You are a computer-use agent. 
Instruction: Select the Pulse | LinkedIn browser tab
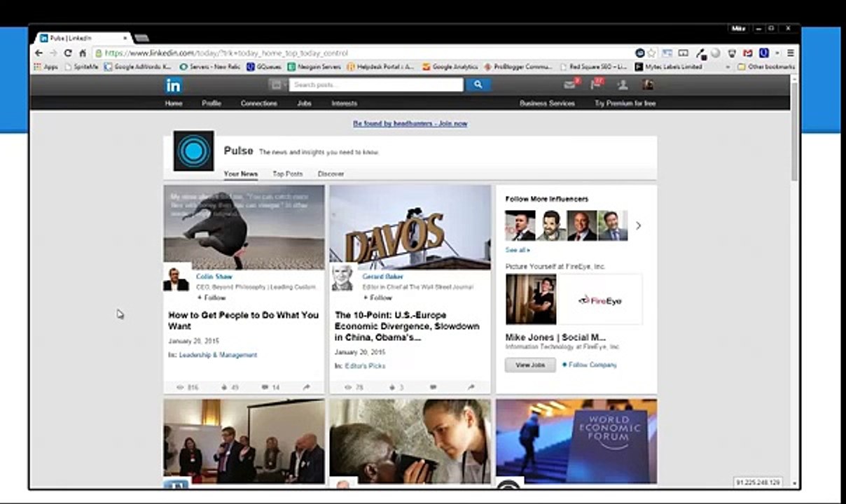coord(84,38)
